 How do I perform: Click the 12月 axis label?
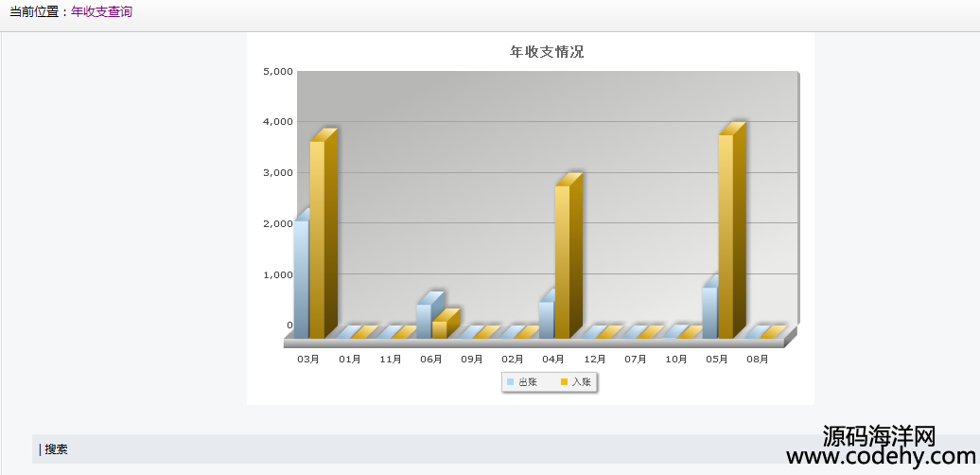594,360
